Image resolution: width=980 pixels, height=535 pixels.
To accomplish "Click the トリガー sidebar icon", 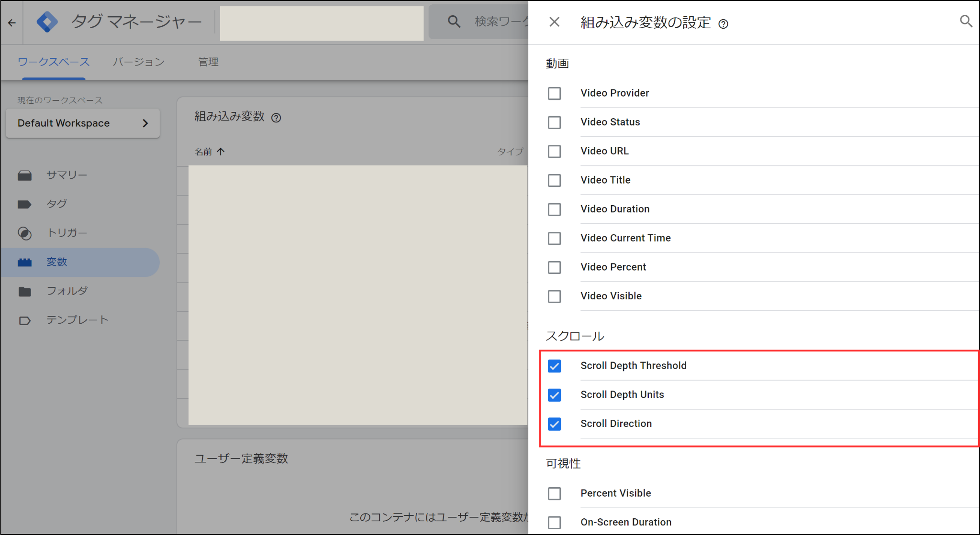I will 24,233.
